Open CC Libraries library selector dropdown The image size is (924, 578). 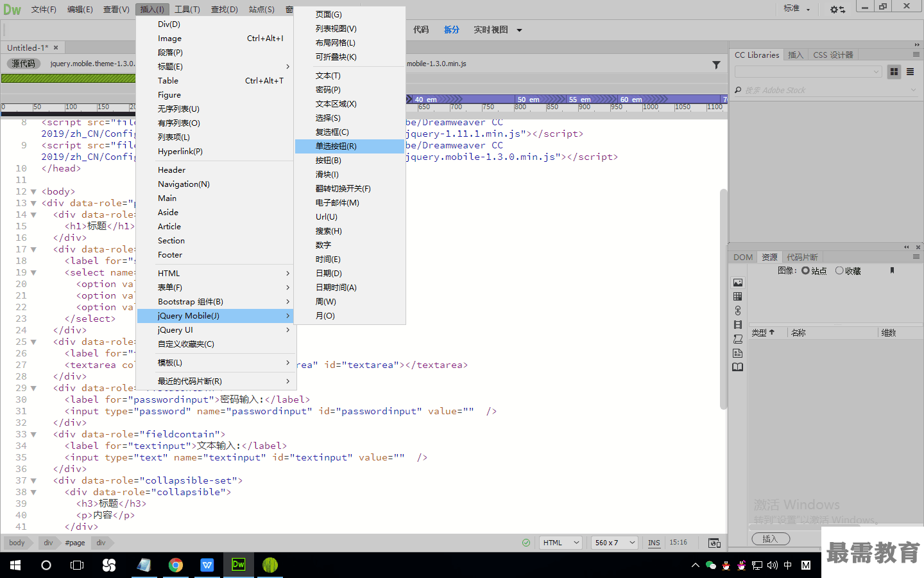808,72
